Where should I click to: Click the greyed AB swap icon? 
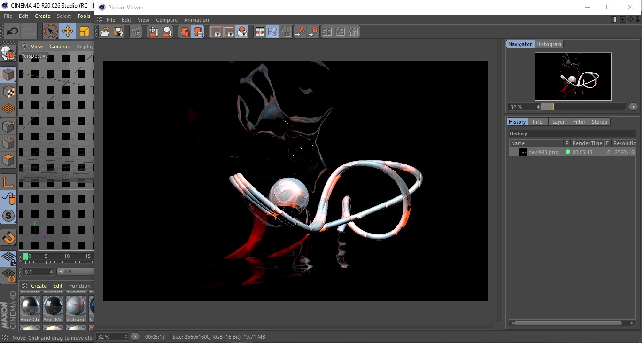(x=327, y=32)
